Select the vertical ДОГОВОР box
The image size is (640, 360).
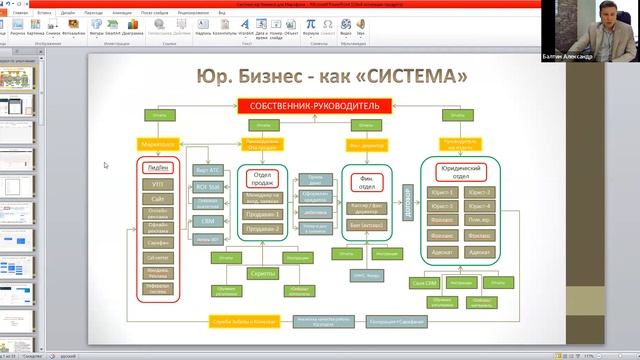point(408,202)
